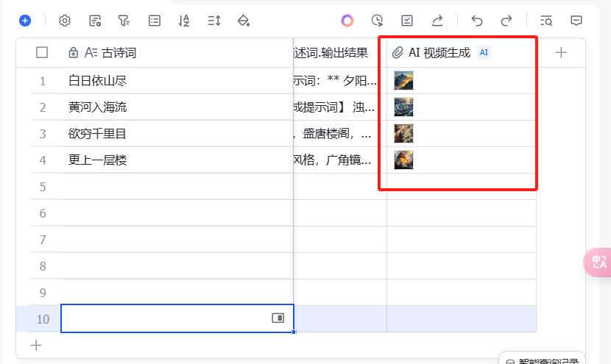
Task: Open the reminder clock icon
Action: click(377, 21)
